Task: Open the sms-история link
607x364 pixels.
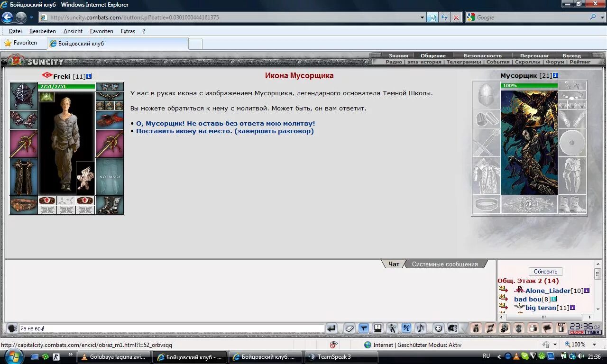Action: (x=424, y=62)
